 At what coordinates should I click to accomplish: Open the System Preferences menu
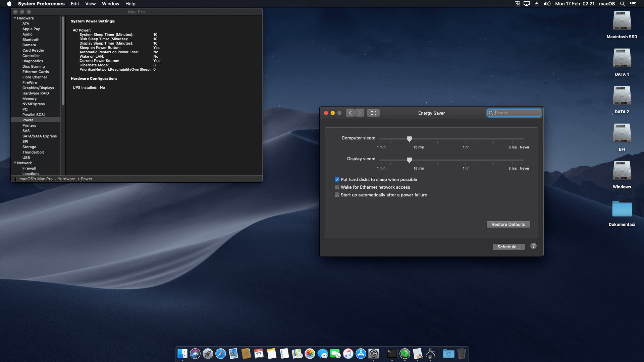(x=41, y=4)
